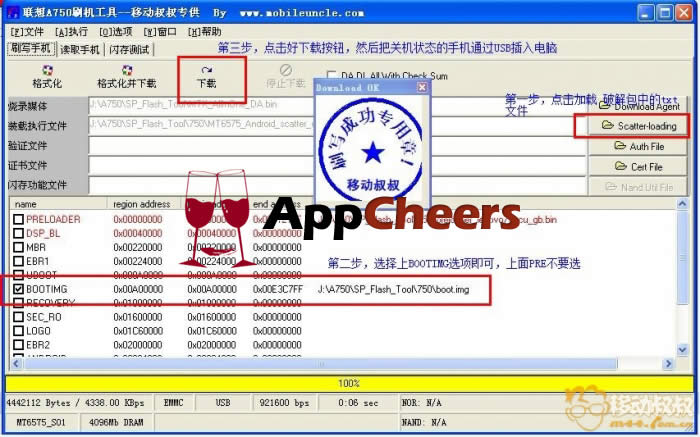Click the 装载执行文件 scatter path field
700x437 pixels.
[x=337, y=125]
